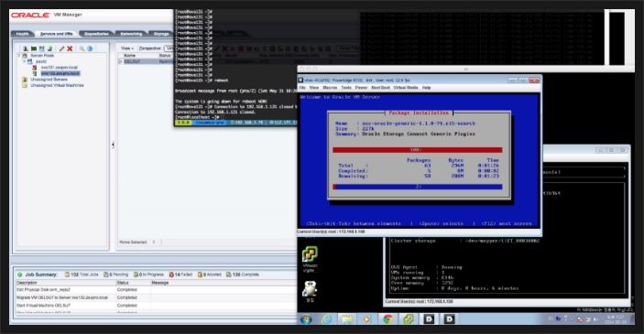Click the 0 Aborted jobs counter
This screenshot has width=644, height=334.
click(x=209, y=275)
